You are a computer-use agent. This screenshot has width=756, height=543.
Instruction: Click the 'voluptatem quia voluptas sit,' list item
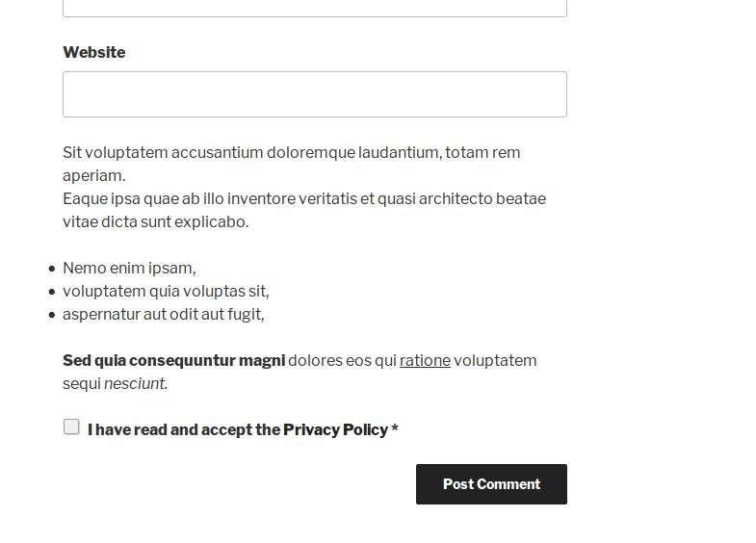point(166,292)
